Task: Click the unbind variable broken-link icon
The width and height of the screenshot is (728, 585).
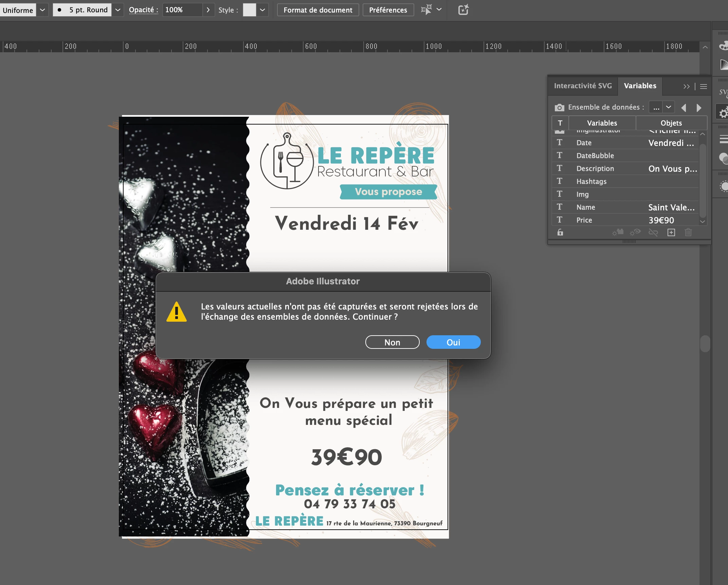Action: point(653,232)
